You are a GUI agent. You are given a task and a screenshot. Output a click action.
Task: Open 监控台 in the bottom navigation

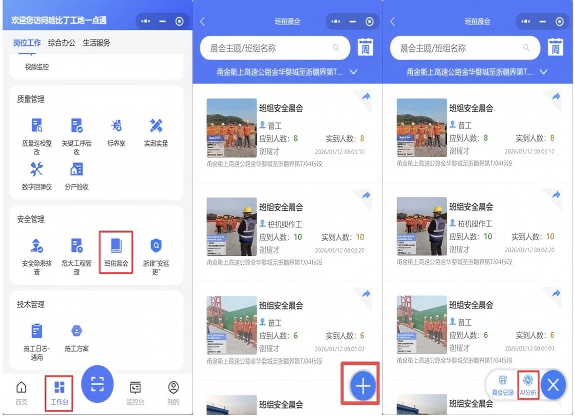pyautogui.click(x=135, y=393)
